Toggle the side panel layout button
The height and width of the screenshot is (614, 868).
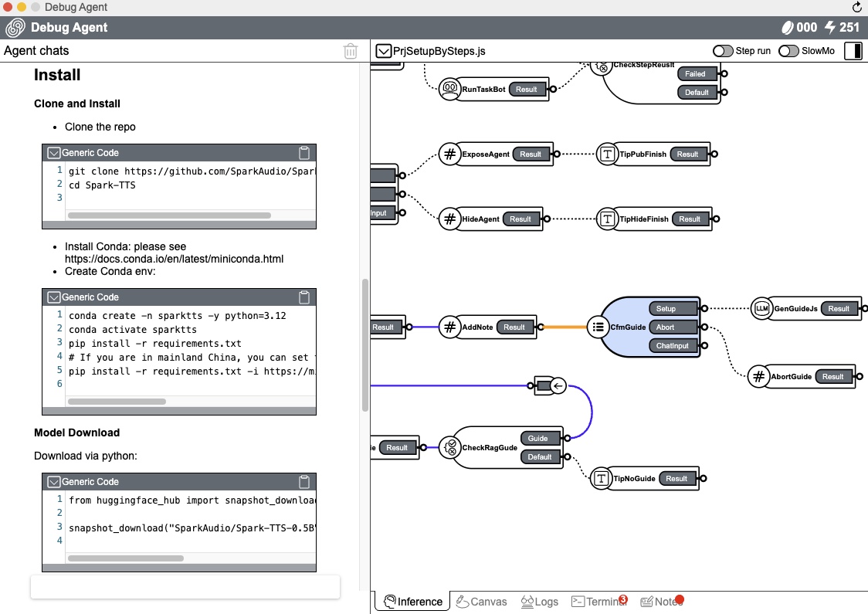coord(853,51)
